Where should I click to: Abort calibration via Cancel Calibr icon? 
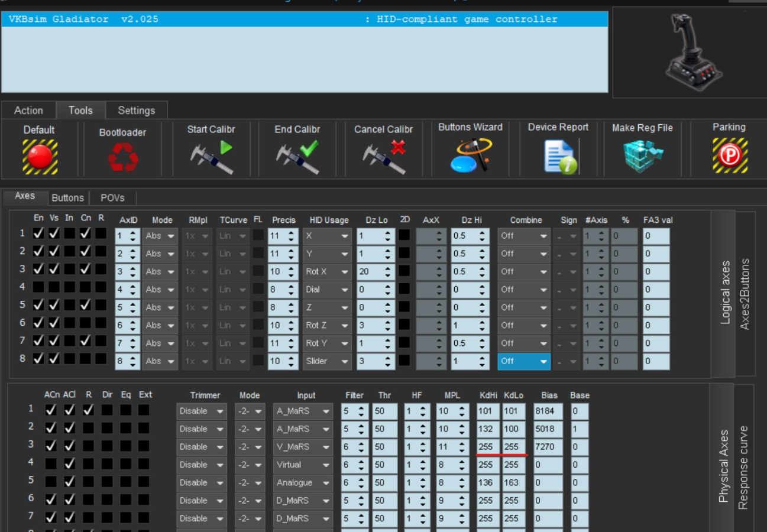[384, 157]
